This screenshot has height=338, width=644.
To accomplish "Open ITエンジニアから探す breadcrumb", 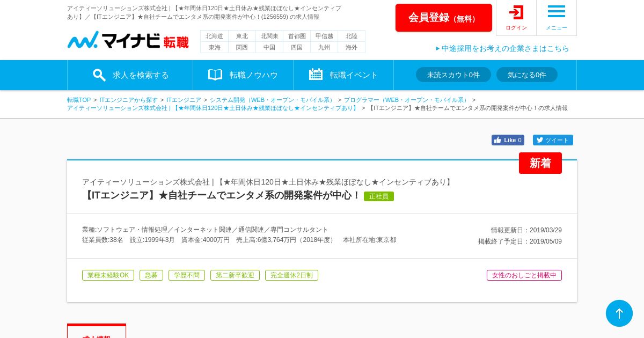I will pos(129,100).
